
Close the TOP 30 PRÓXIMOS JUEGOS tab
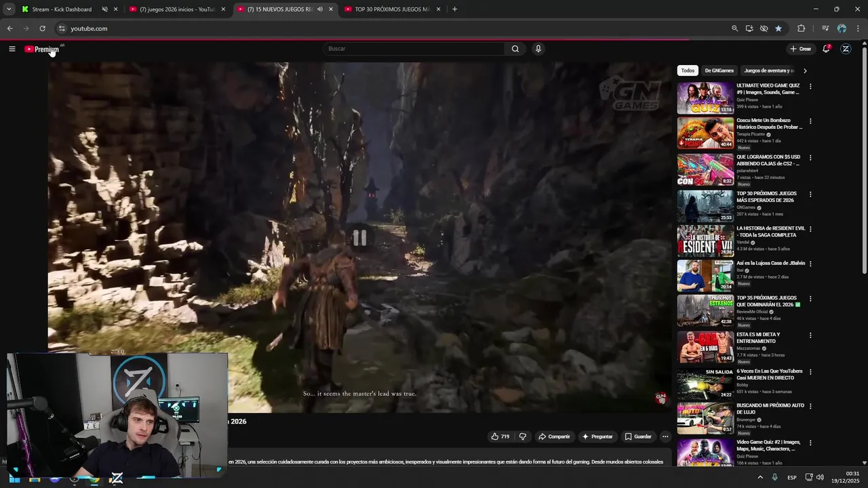[x=439, y=9]
